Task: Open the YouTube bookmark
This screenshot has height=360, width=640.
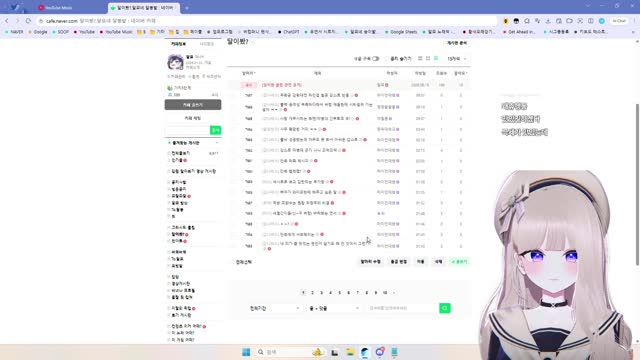Action: (84, 32)
